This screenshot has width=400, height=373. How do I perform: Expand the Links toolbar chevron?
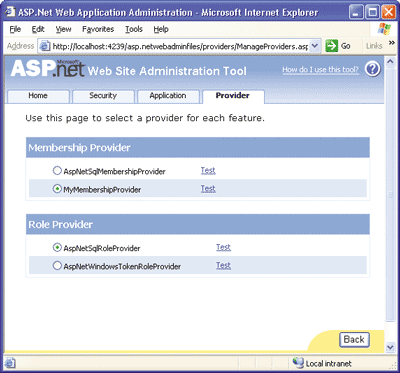[x=392, y=43]
